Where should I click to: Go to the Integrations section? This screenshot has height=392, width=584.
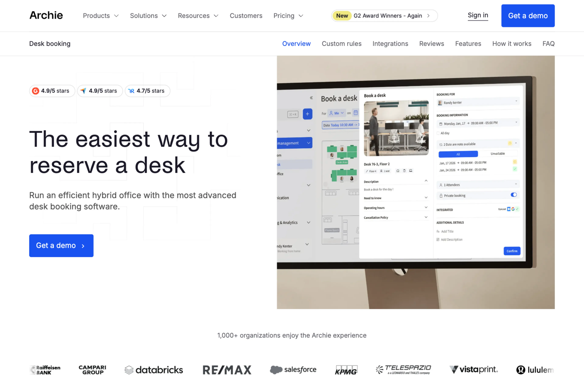coord(390,43)
